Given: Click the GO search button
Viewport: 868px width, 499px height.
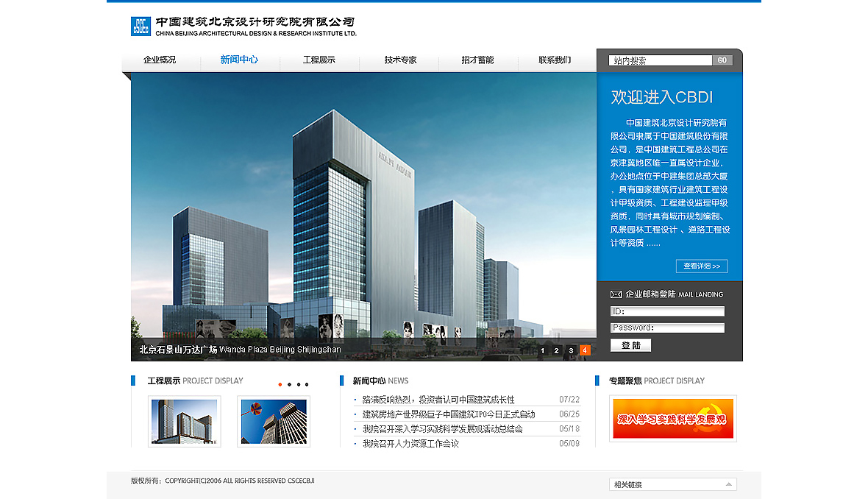Looking at the screenshot, I should click(x=722, y=60).
